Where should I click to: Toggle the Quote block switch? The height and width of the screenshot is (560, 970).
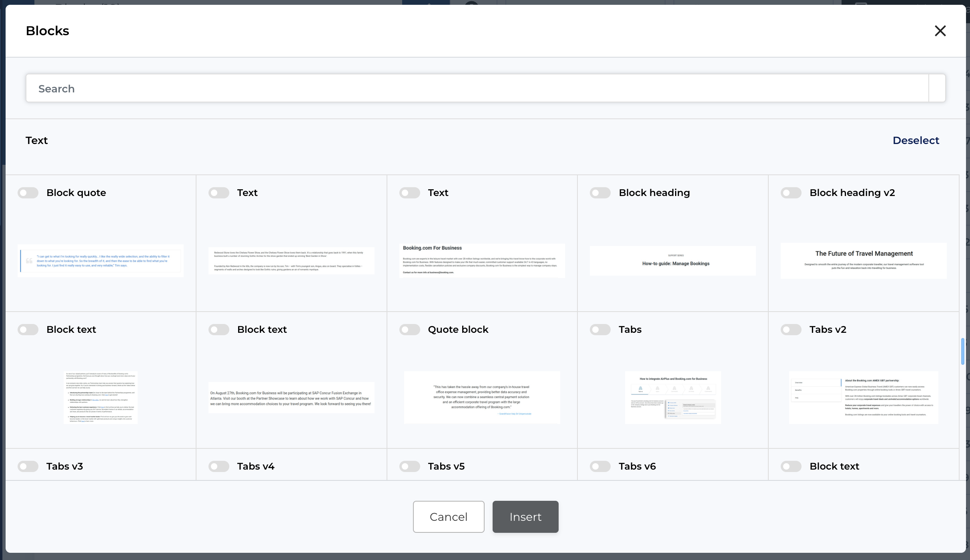pos(409,330)
